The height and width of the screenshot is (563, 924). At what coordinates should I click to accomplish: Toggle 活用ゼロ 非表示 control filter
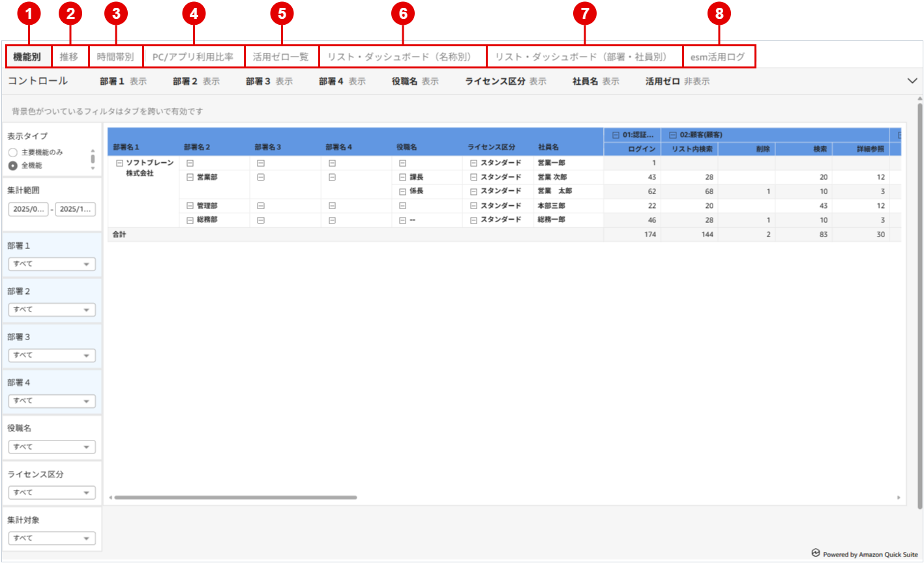click(x=677, y=81)
